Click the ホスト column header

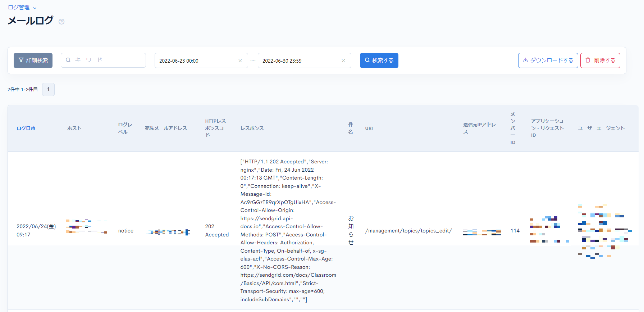(x=74, y=128)
